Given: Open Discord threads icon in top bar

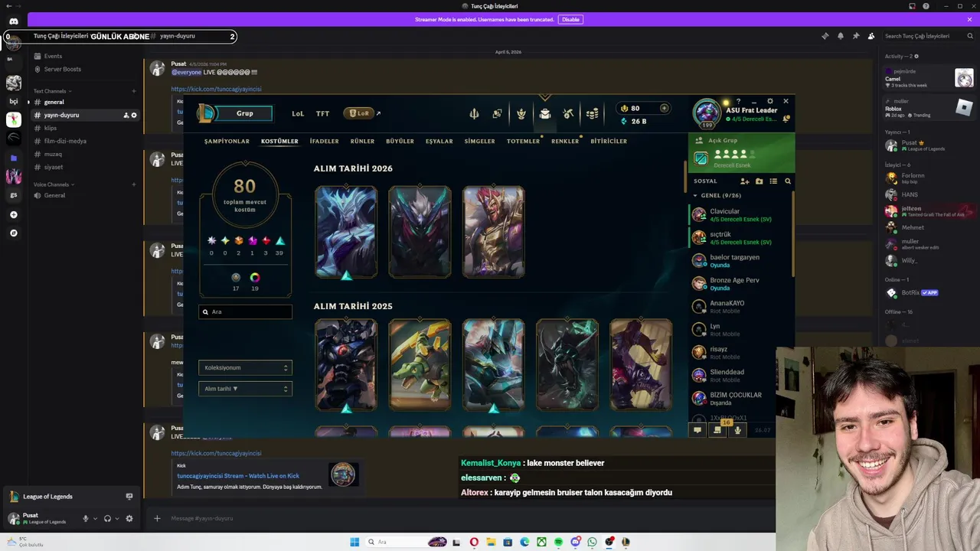Looking at the screenshot, I should pyautogui.click(x=825, y=36).
